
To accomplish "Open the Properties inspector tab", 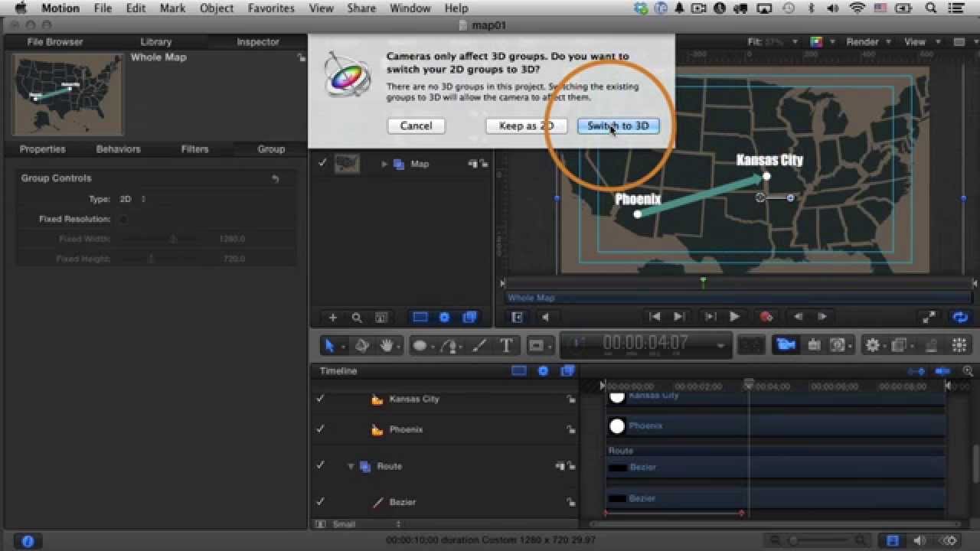I will (42, 149).
